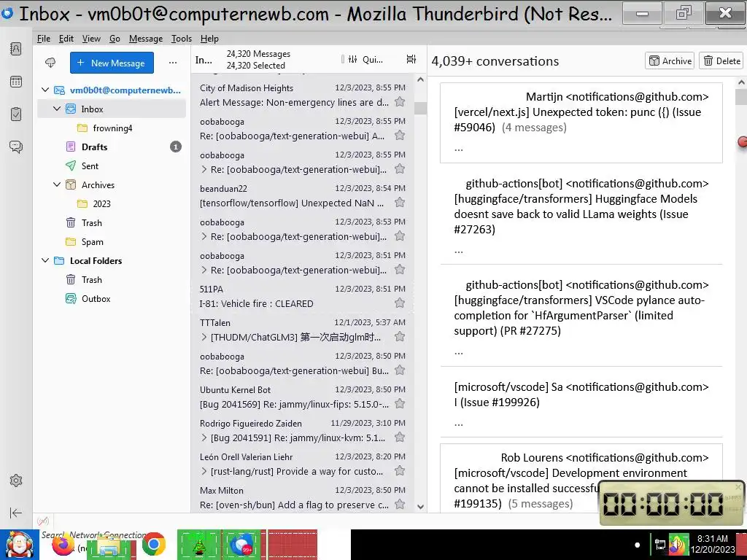747x560 pixels.
Task: Open the Tasks space icon
Action: (16, 114)
